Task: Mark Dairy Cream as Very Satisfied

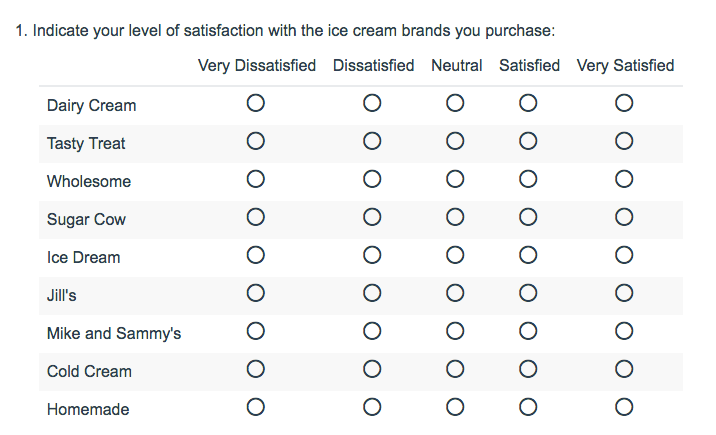Action: click(x=624, y=103)
